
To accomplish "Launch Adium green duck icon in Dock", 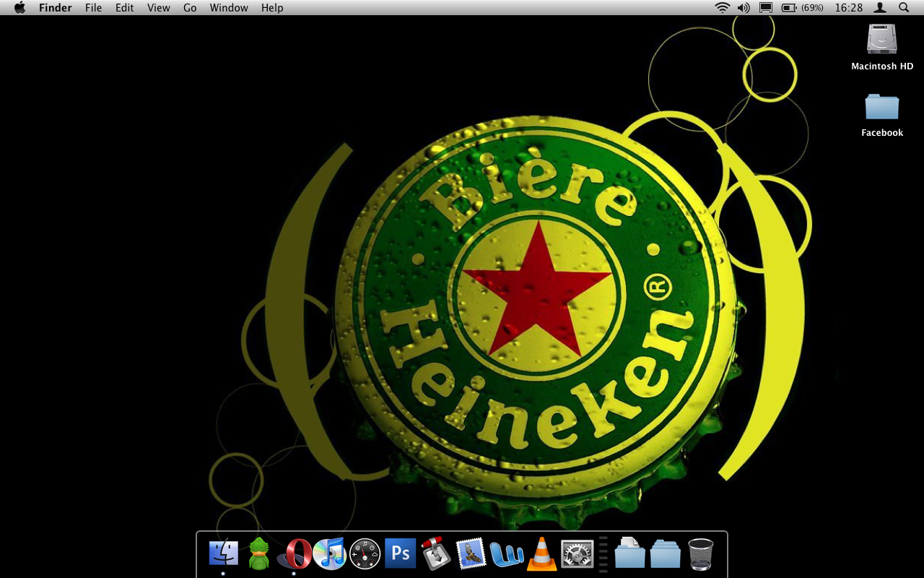I will click(259, 553).
